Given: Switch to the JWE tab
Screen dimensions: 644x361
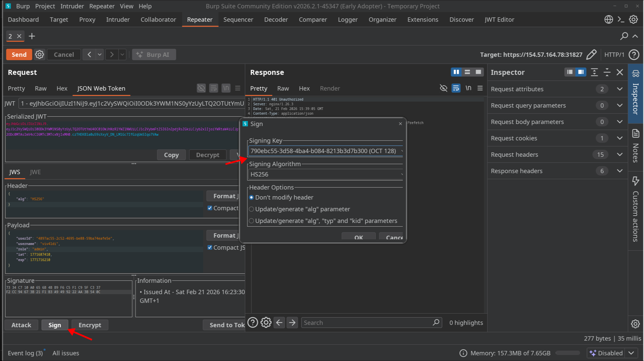Looking at the screenshot, I should [35, 172].
